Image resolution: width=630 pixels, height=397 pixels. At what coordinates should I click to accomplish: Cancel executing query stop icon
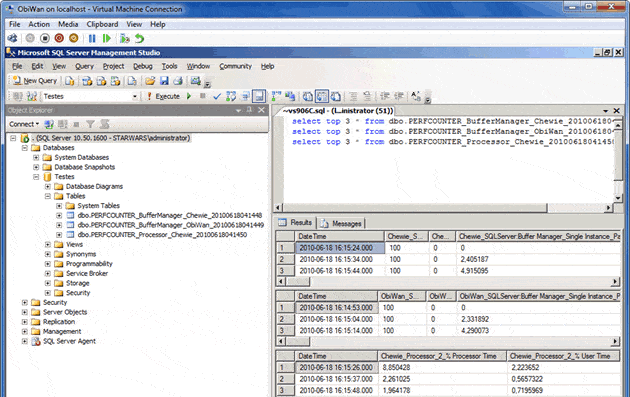pos(202,96)
